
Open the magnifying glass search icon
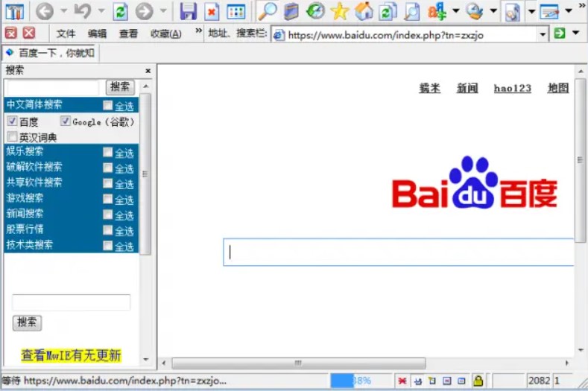[268, 11]
